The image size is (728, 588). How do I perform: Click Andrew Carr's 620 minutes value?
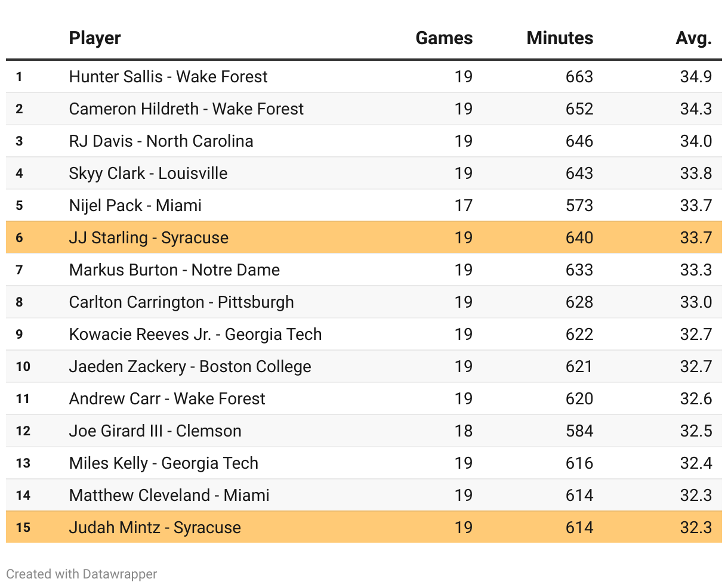pos(579,398)
